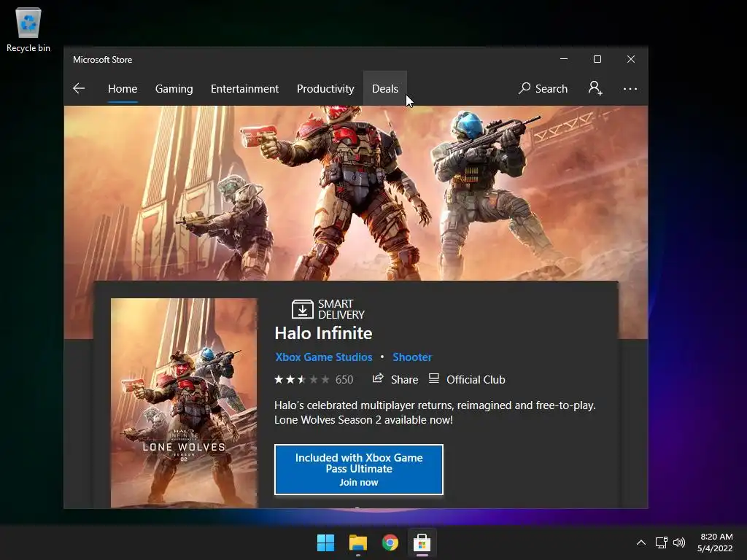Open the clock showing 8:20 AM
This screenshot has width=747, height=560.
715,542
